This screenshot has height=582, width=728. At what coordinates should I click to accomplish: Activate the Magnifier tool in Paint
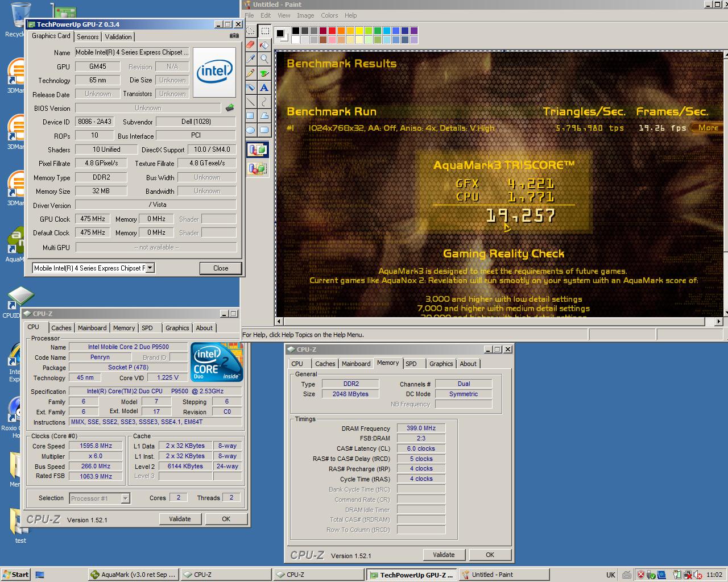tap(264, 59)
